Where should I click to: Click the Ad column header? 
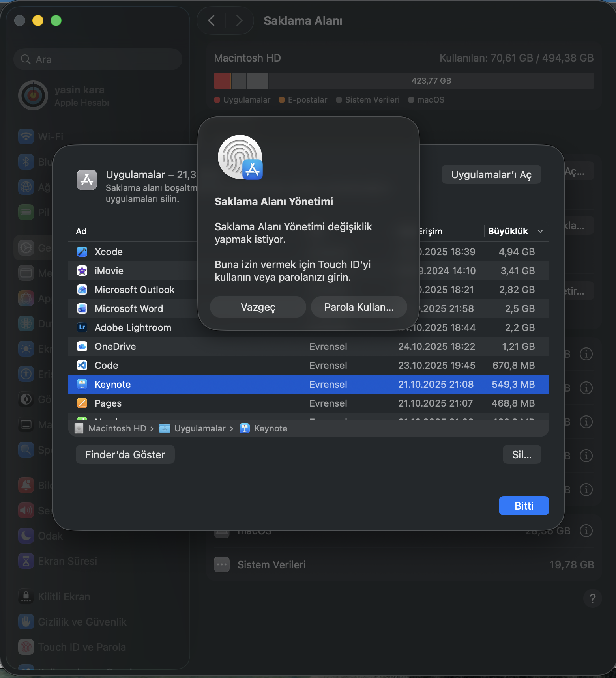81,231
